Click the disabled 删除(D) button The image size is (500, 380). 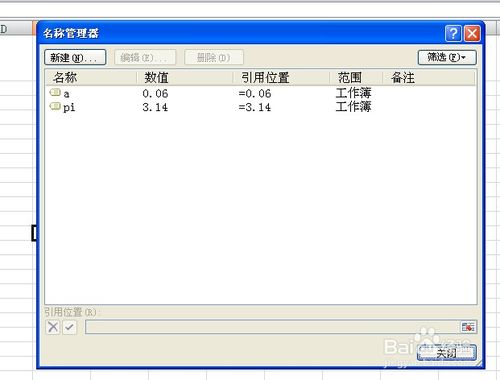[214, 57]
